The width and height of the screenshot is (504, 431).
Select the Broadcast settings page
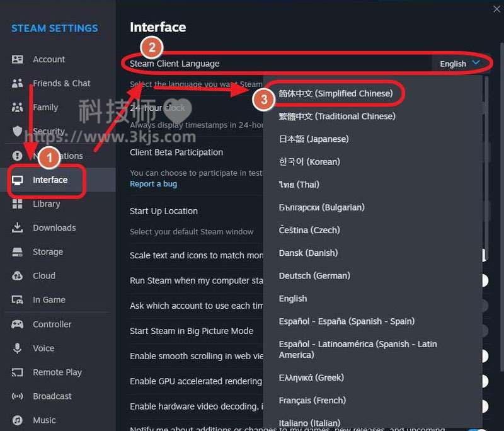click(58, 396)
